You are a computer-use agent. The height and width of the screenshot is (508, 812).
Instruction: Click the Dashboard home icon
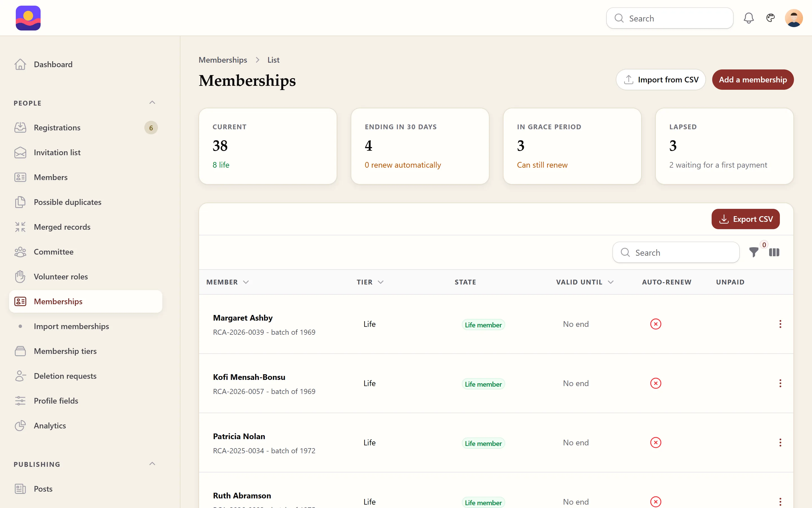click(x=20, y=64)
